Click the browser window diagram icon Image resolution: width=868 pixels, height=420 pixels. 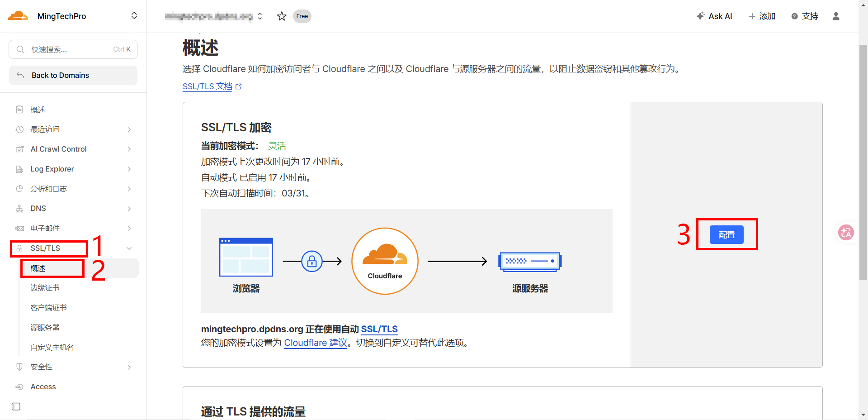pos(246,257)
